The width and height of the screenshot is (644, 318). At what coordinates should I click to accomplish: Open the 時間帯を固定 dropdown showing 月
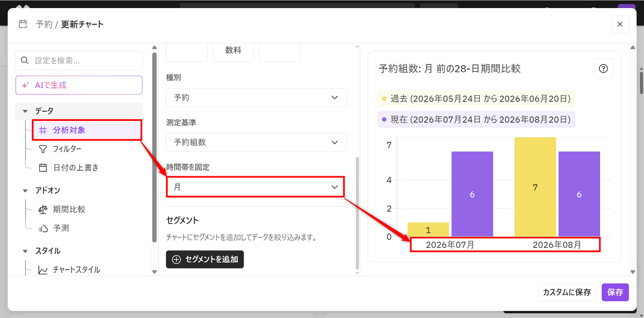pos(257,187)
